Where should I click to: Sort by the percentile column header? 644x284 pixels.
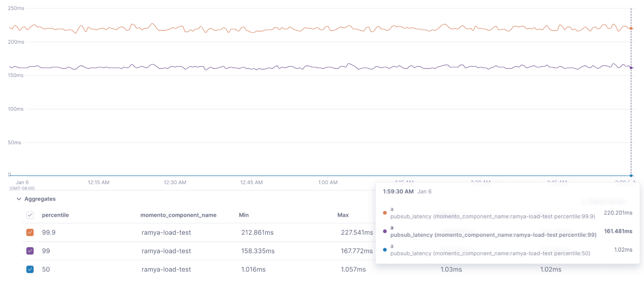tap(55, 215)
